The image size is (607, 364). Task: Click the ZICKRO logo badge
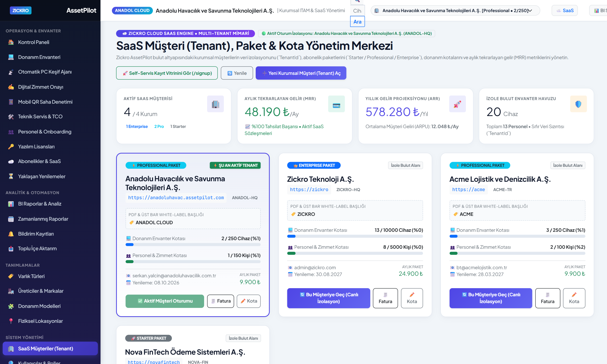pyautogui.click(x=21, y=10)
